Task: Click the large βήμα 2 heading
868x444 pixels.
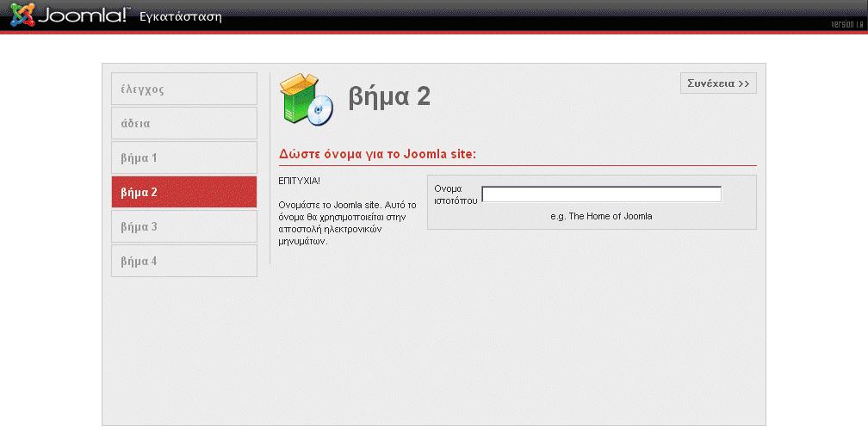Action: click(389, 96)
